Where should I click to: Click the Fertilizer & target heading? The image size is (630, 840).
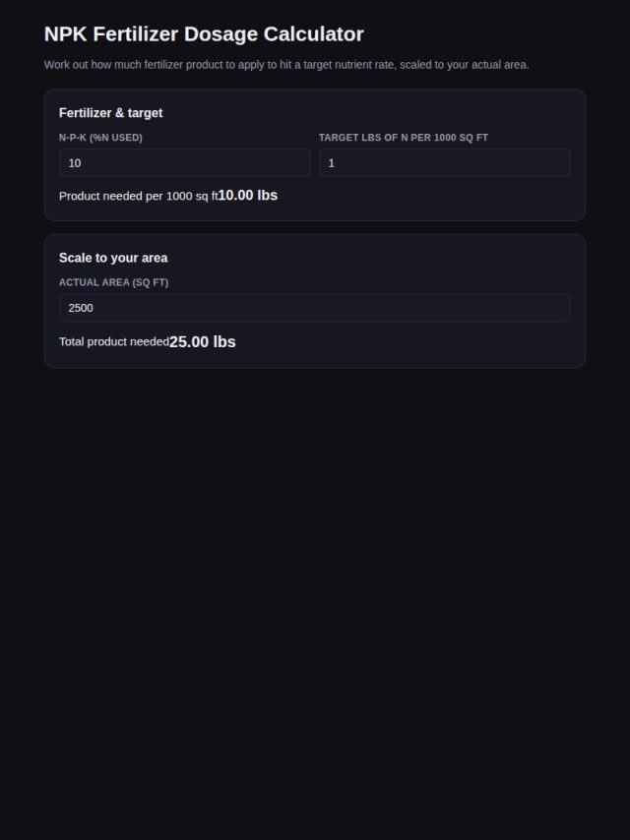[110, 113]
